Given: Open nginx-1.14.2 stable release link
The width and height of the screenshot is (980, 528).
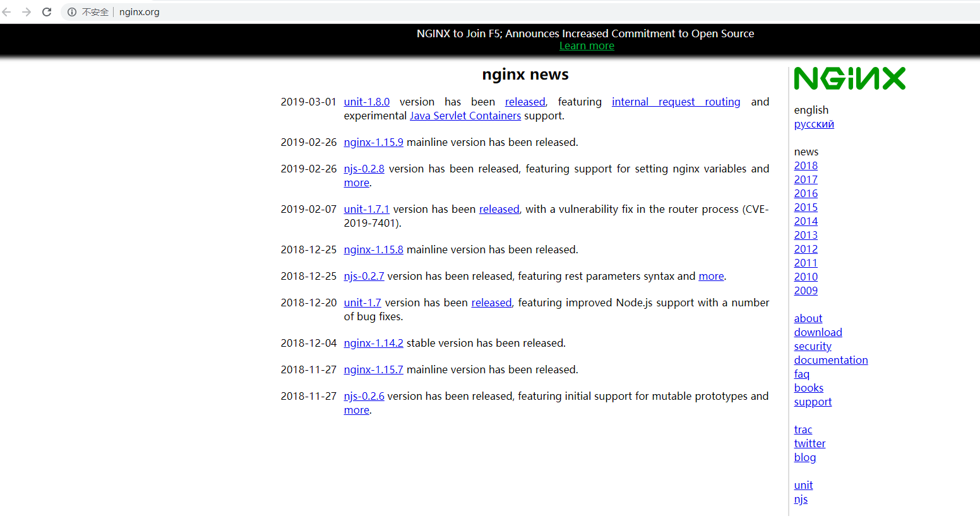Looking at the screenshot, I should click(x=374, y=343).
